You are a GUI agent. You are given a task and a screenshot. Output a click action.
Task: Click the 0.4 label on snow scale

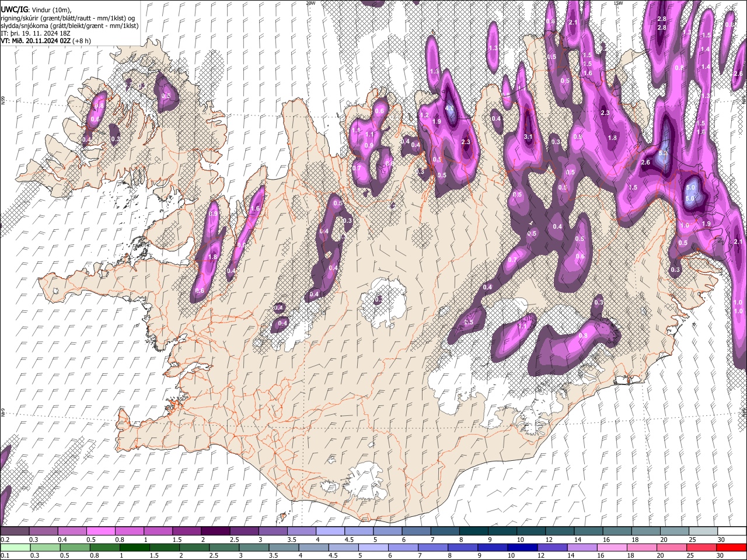click(62, 540)
